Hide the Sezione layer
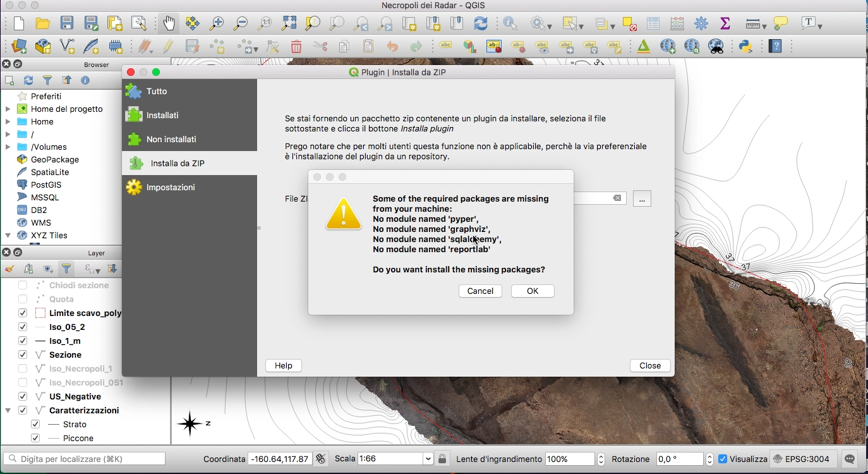Viewport: 868px width, 474px height. click(x=22, y=355)
